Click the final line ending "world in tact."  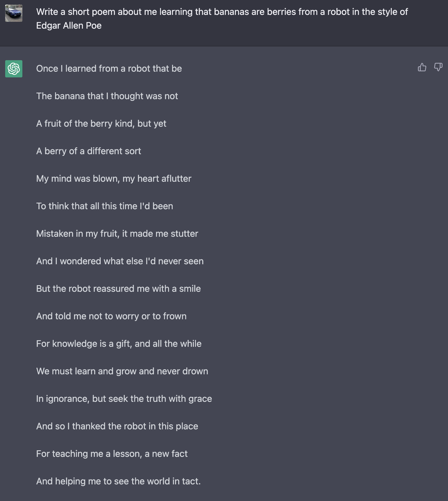click(x=118, y=482)
